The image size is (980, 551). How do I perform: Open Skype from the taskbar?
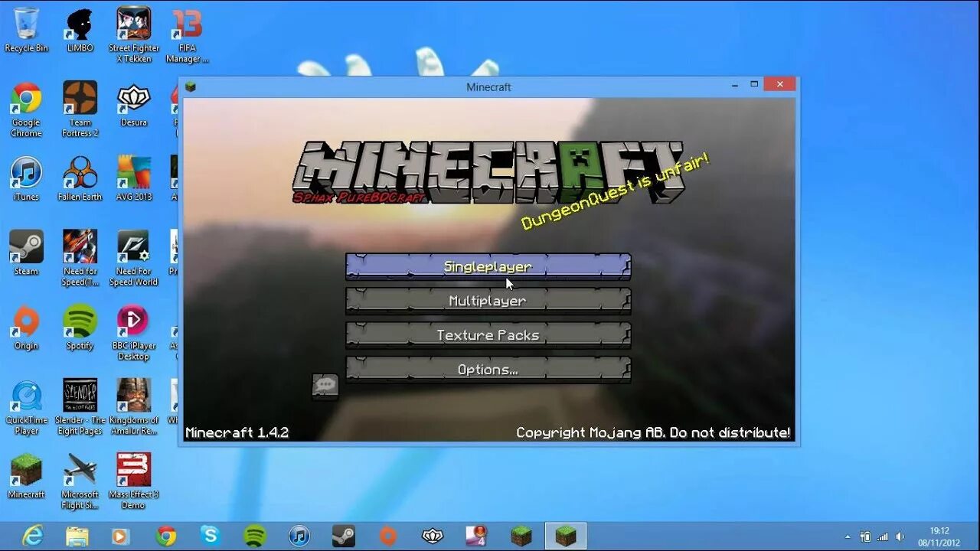click(210, 536)
